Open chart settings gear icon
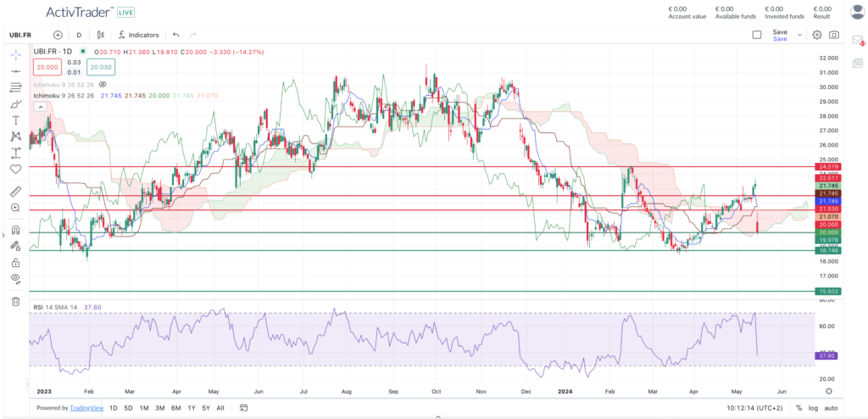The height and width of the screenshot is (419, 868). tap(817, 35)
